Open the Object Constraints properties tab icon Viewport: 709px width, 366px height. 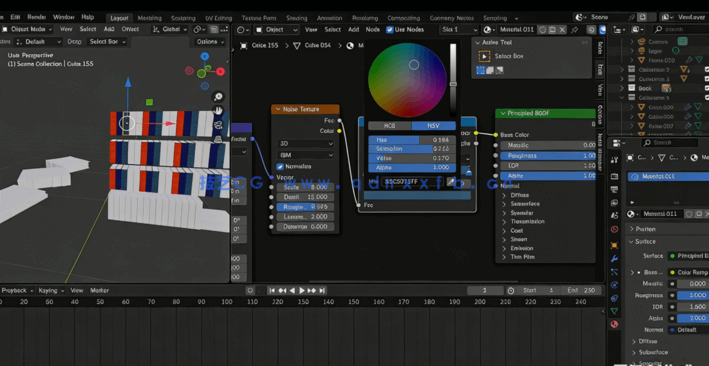(x=614, y=298)
